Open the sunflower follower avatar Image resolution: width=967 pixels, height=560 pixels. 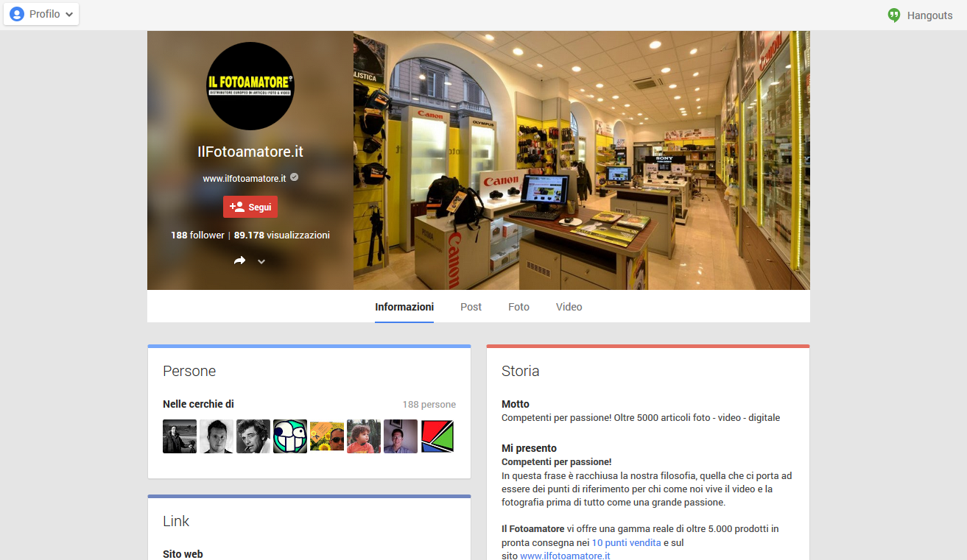point(327,436)
